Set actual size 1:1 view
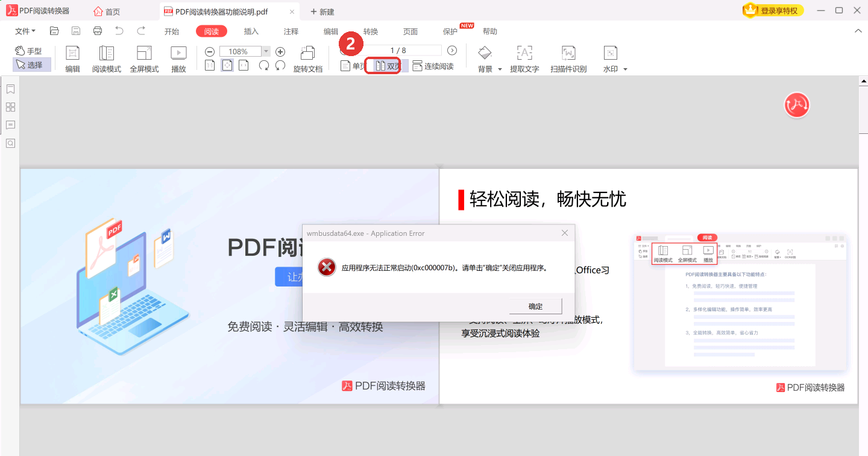The width and height of the screenshot is (868, 456). point(210,65)
